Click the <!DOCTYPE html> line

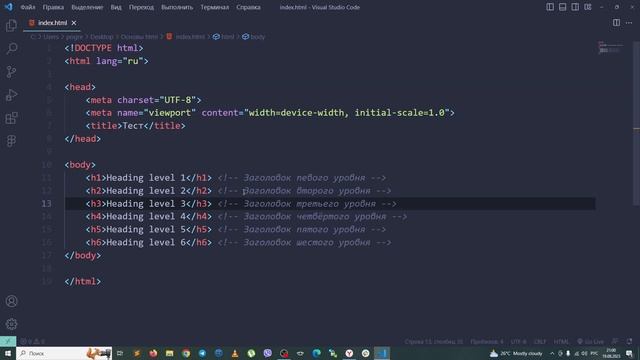[104, 48]
